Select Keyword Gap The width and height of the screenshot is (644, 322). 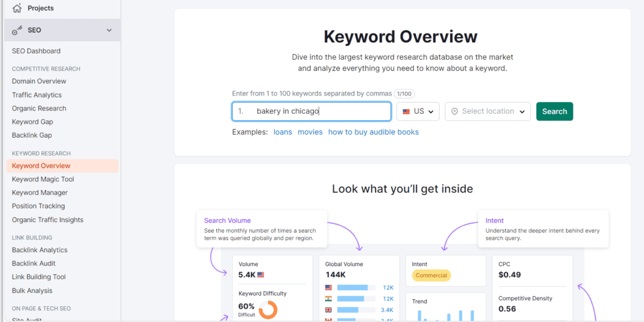[x=33, y=122]
